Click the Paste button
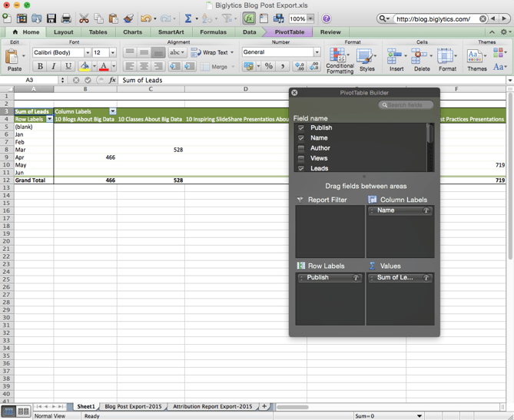Viewport: 514px width, 420px height. pos(14,60)
